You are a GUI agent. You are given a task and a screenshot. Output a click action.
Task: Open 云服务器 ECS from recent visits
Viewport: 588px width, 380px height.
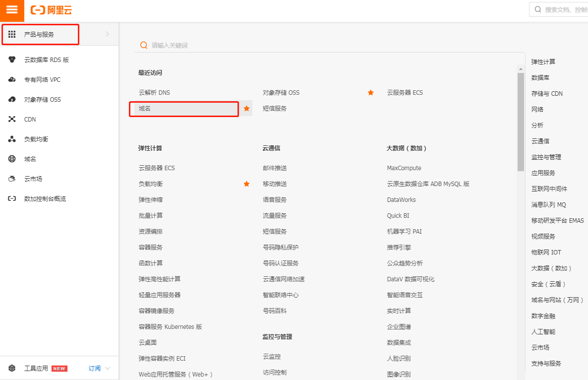(x=405, y=92)
